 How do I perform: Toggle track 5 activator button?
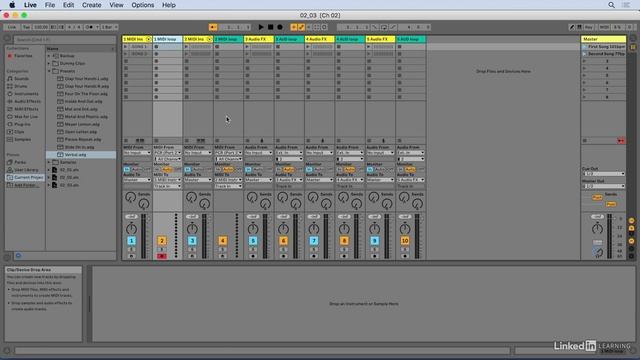(x=253, y=241)
